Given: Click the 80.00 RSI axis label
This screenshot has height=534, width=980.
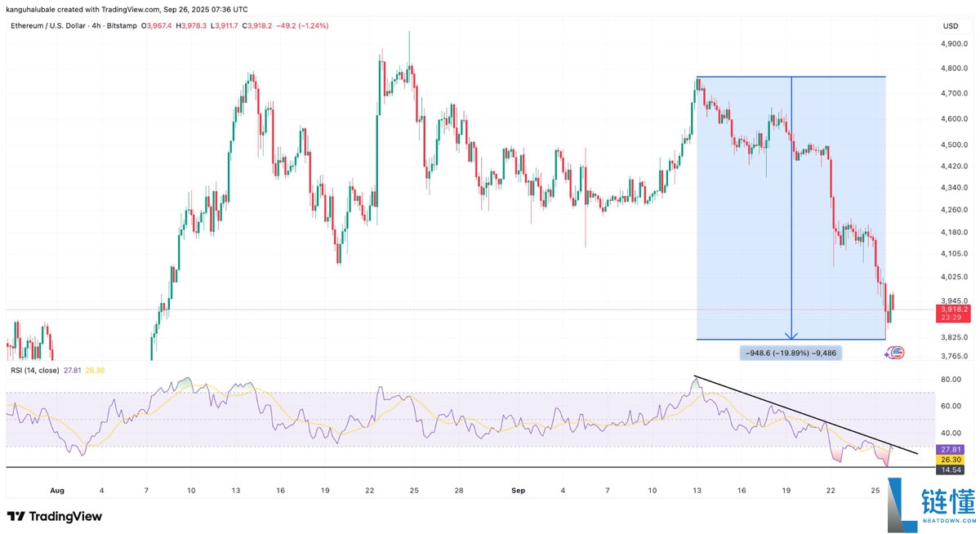Looking at the screenshot, I should click(x=951, y=380).
